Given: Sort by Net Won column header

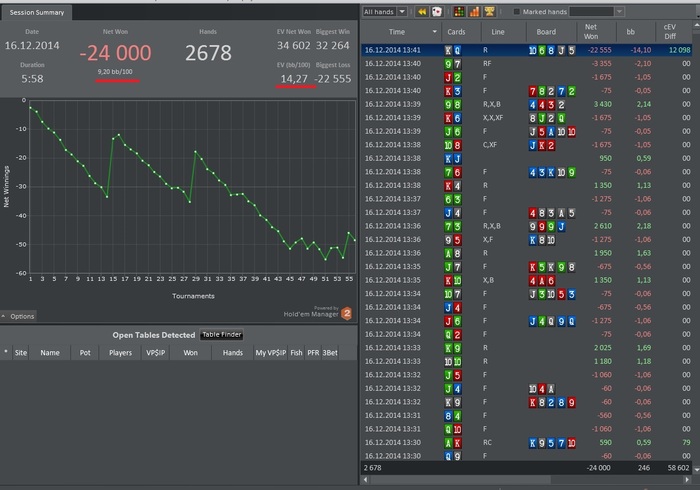Looking at the screenshot, I should (x=591, y=32).
